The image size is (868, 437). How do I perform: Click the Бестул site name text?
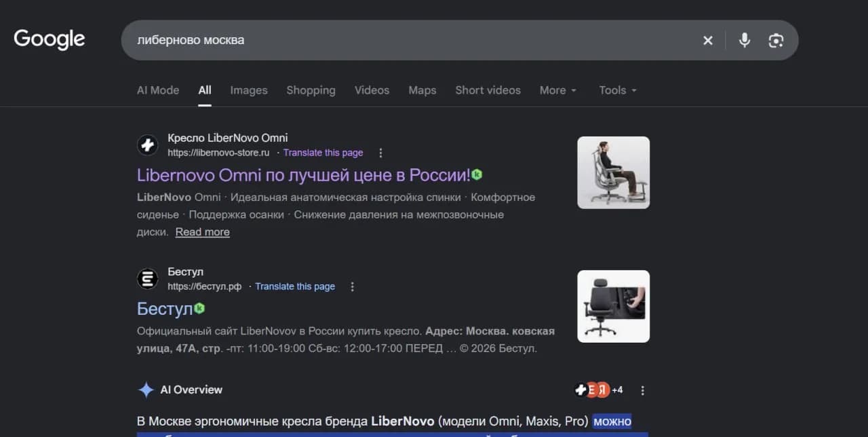186,272
